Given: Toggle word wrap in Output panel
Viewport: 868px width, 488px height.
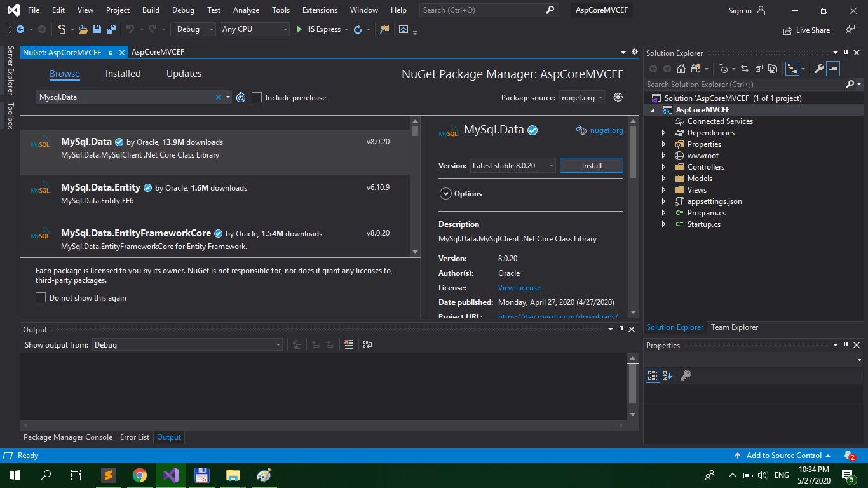Looking at the screenshot, I should click(367, 344).
